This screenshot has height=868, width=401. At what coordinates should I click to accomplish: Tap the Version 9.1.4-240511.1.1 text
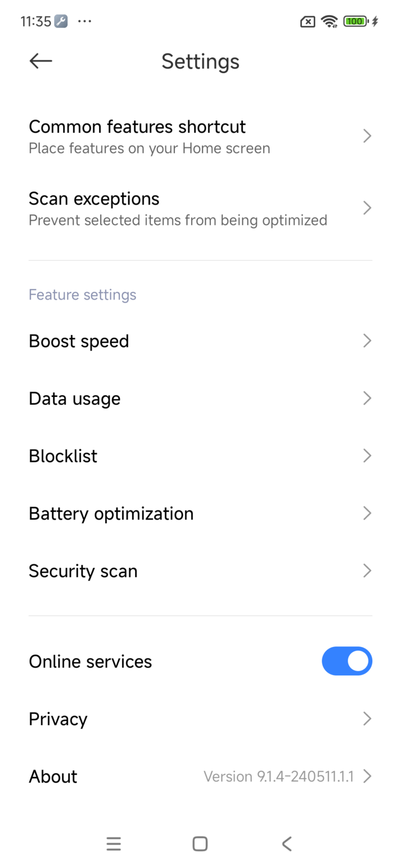[280, 776]
